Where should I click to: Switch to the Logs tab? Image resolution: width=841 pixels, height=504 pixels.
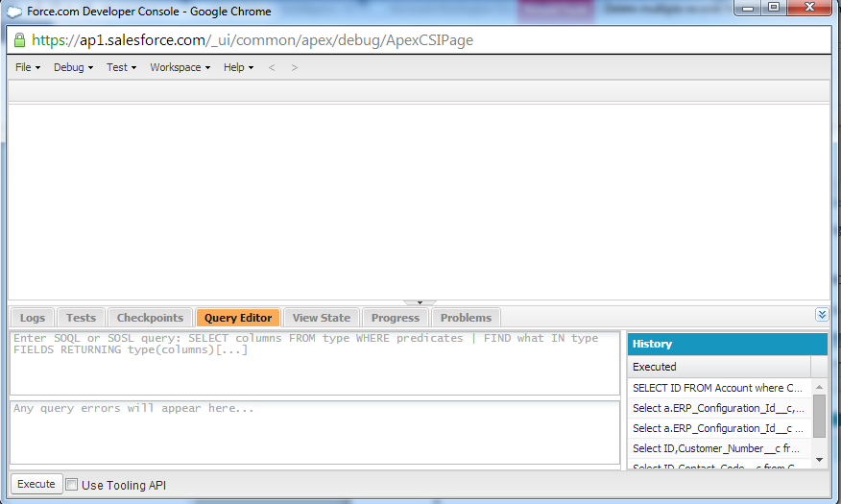click(33, 318)
